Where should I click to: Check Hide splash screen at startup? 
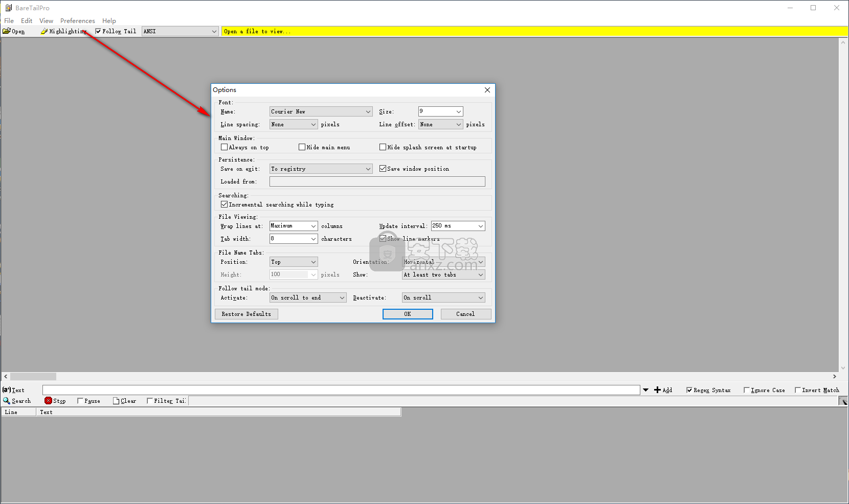tap(383, 147)
